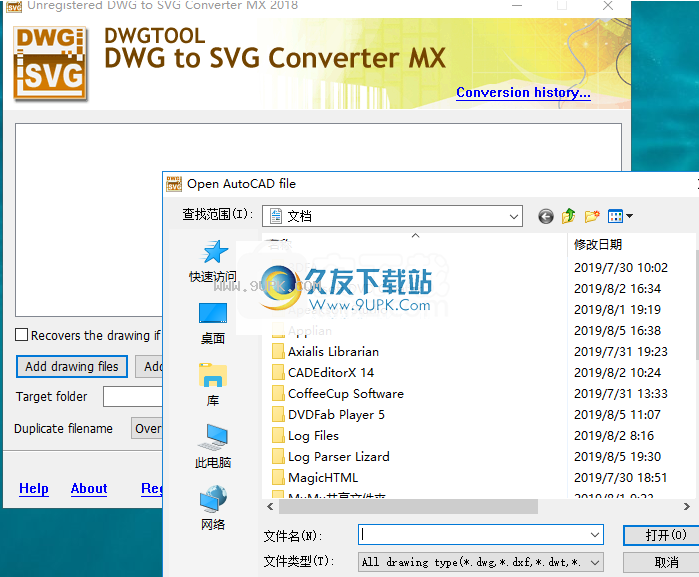Select the DVDFab Player 5 folder icon
The image size is (699, 577).
click(x=278, y=414)
